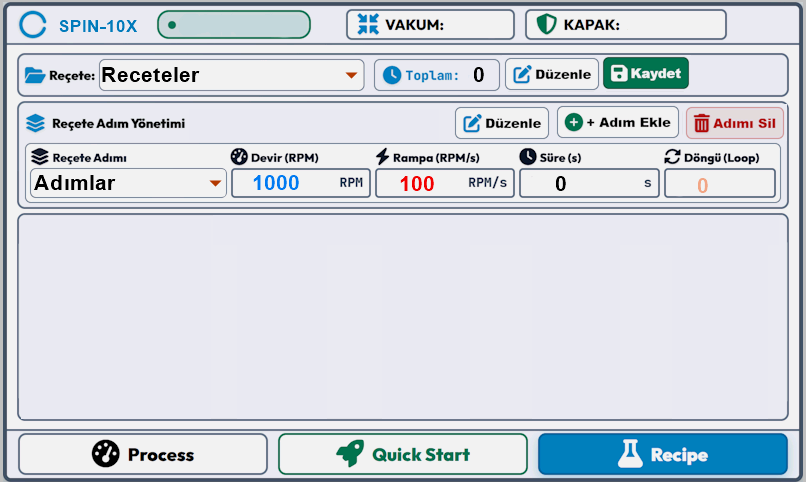The width and height of the screenshot is (806, 482).
Task: Click the blue clock icon next to Toplam
Action: (x=392, y=75)
